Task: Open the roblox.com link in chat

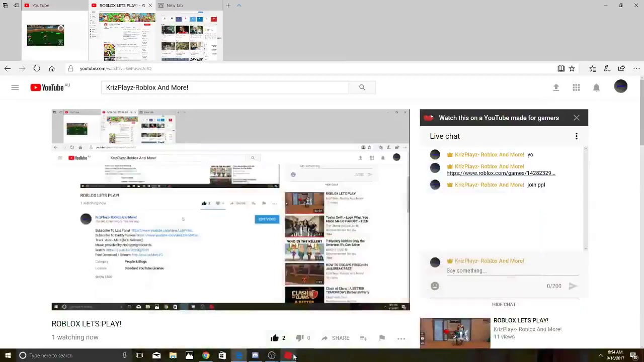Action: (x=501, y=173)
